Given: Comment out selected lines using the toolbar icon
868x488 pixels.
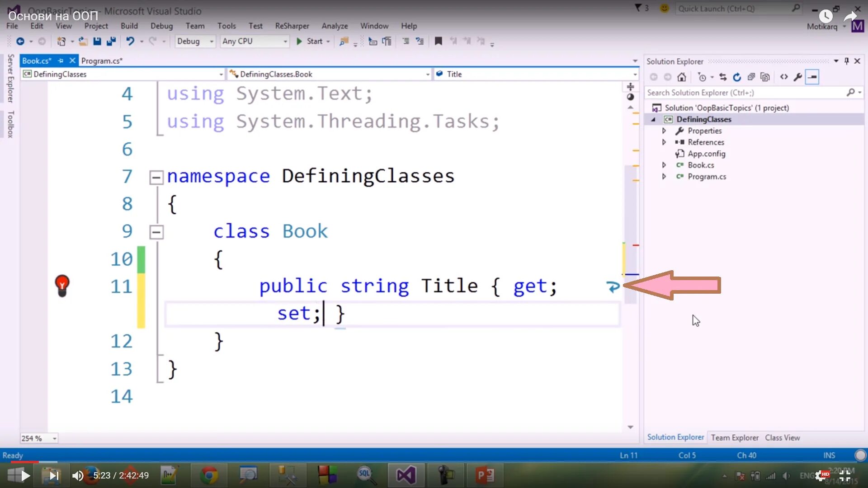Looking at the screenshot, I should tap(406, 42).
